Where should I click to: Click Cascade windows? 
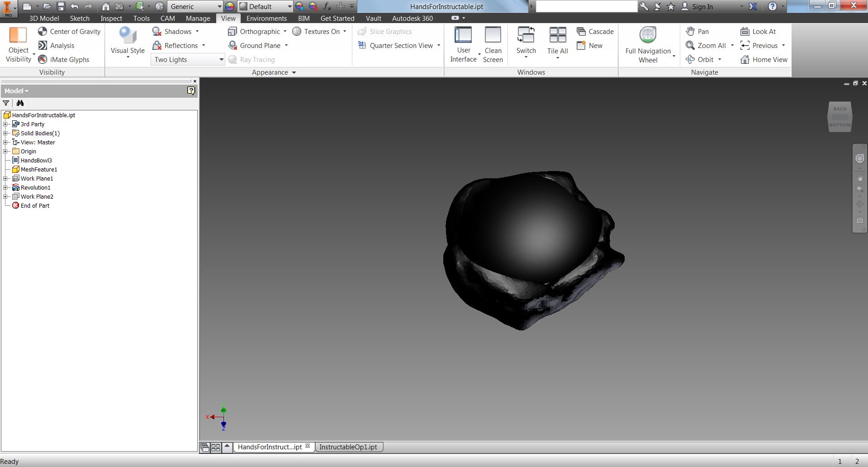(595, 31)
